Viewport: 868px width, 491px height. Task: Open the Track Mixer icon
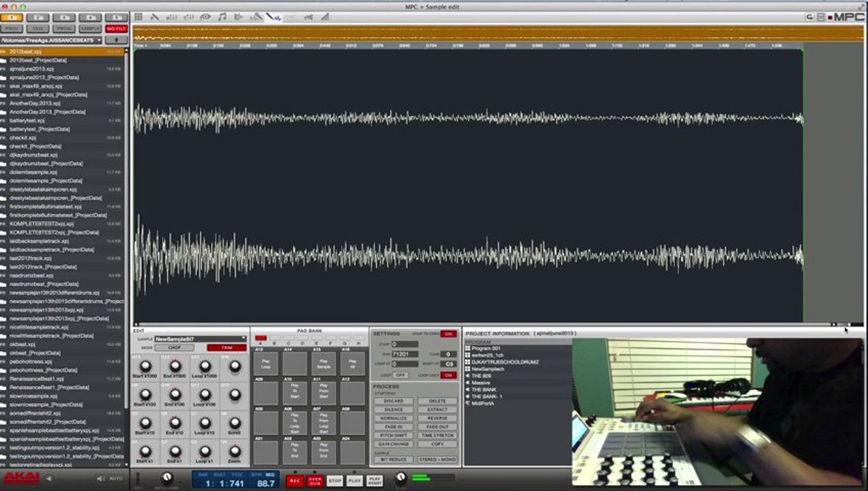tap(188, 17)
